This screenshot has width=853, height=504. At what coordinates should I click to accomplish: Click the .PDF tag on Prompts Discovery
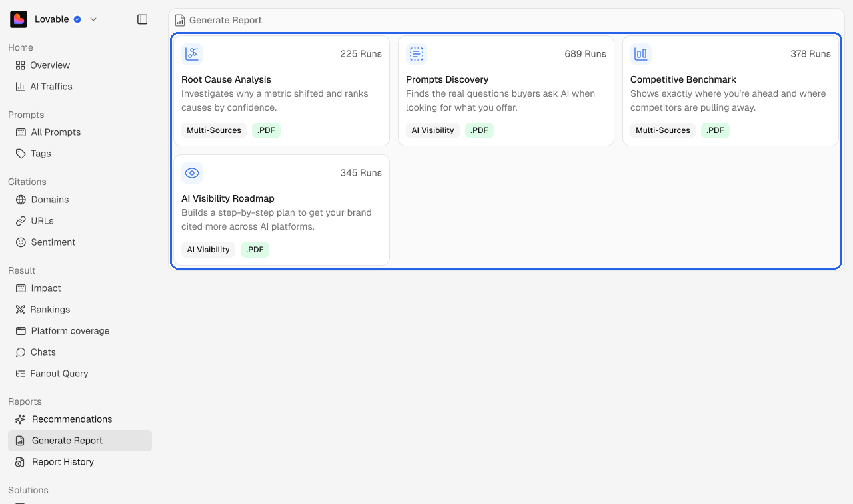click(479, 130)
